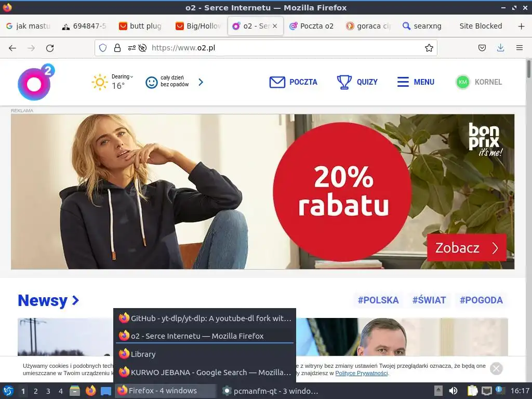Open the KORNEL account avatar
Screen dimensions: 532x399
tap(463, 82)
